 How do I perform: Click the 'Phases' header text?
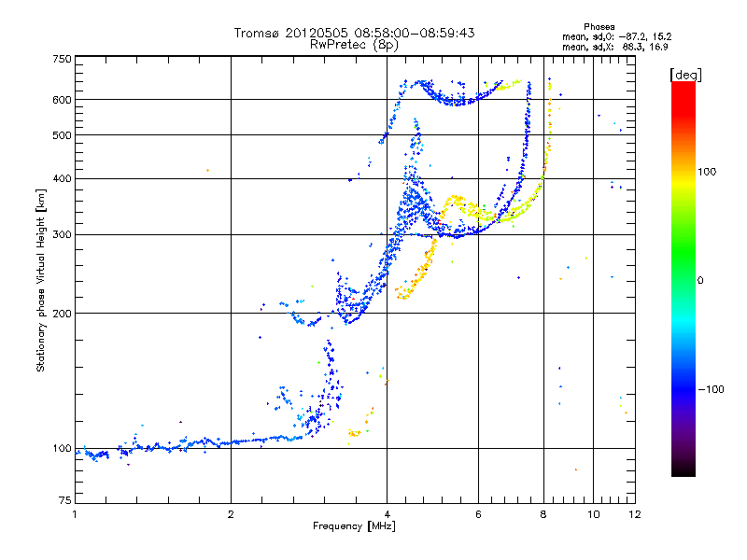pos(599,27)
